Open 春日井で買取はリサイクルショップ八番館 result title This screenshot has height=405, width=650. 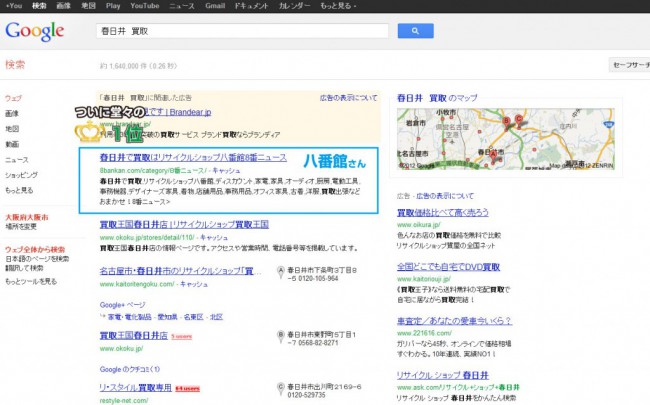coord(193,158)
